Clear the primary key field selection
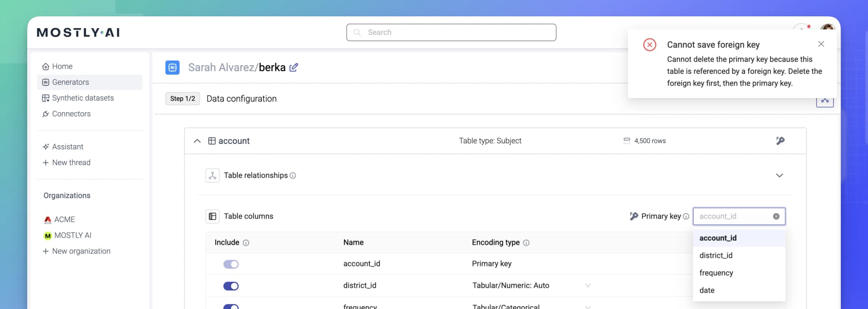868x309 pixels. (776, 216)
